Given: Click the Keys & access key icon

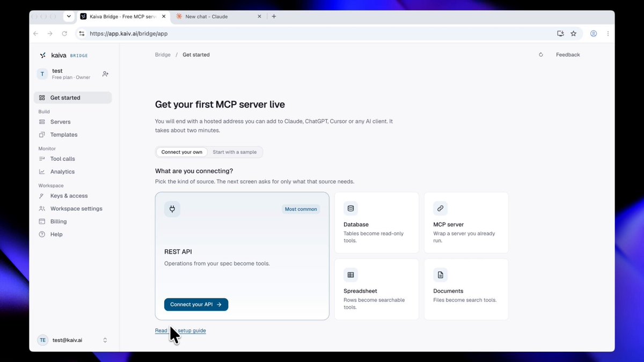Looking at the screenshot, I should pyautogui.click(x=42, y=196).
